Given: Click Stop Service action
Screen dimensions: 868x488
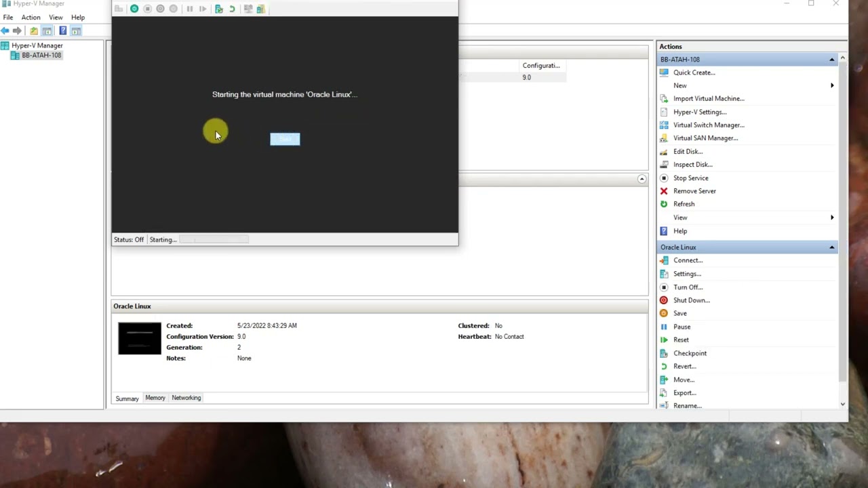Looking at the screenshot, I should click(x=690, y=178).
